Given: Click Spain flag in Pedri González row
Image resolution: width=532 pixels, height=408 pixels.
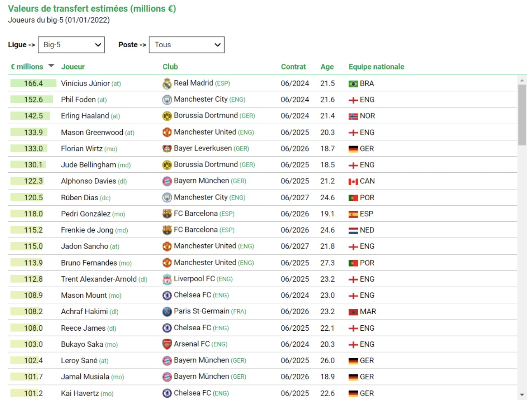Looking at the screenshot, I should (353, 214).
